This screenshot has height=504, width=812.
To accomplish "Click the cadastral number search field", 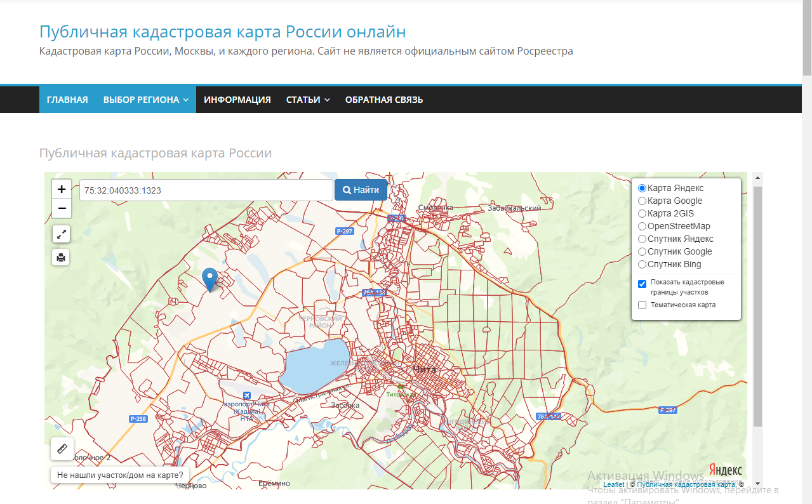I will (206, 190).
